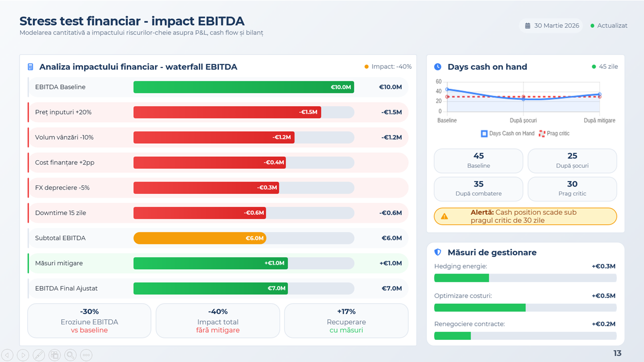
Task: Click the Stress test financiar slide title
Action: pos(132,21)
